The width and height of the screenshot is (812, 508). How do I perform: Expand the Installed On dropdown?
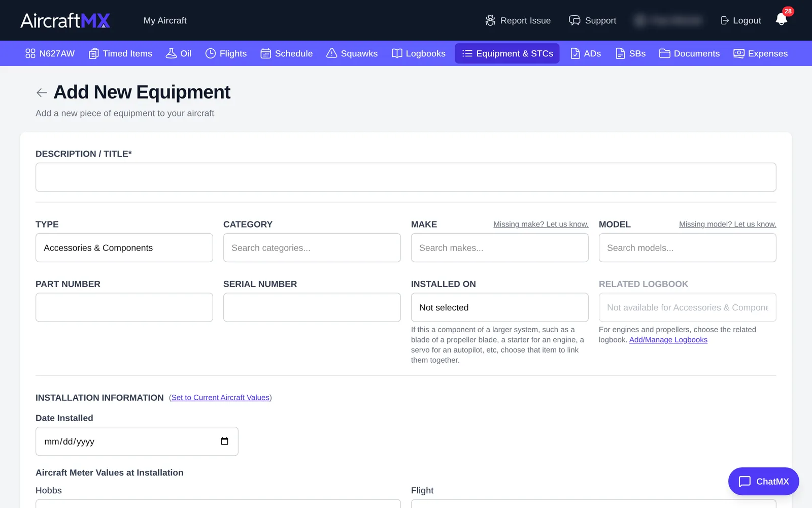coord(500,307)
